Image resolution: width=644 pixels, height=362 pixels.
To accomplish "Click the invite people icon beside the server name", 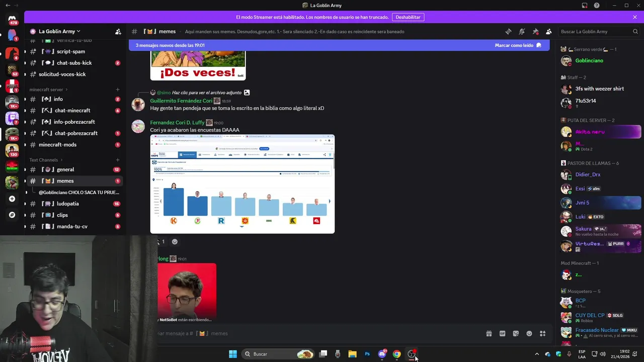I will pyautogui.click(x=118, y=31).
